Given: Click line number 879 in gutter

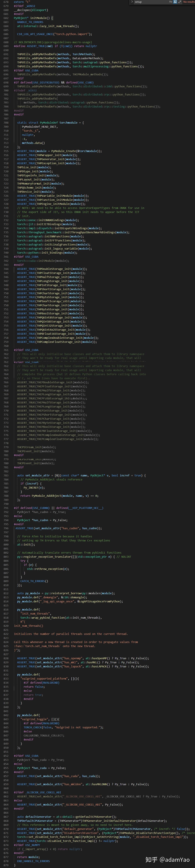Looking at the screenshot, I should pos(6,865).
